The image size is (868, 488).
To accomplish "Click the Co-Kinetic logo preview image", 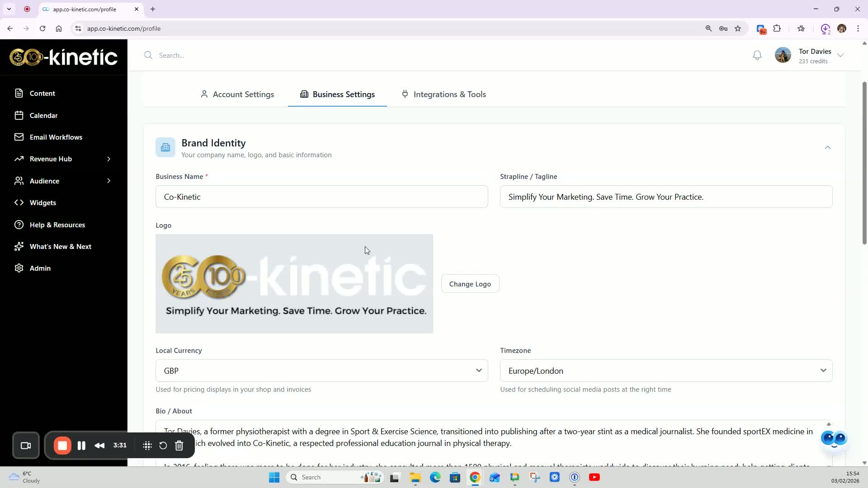I will coord(294,284).
